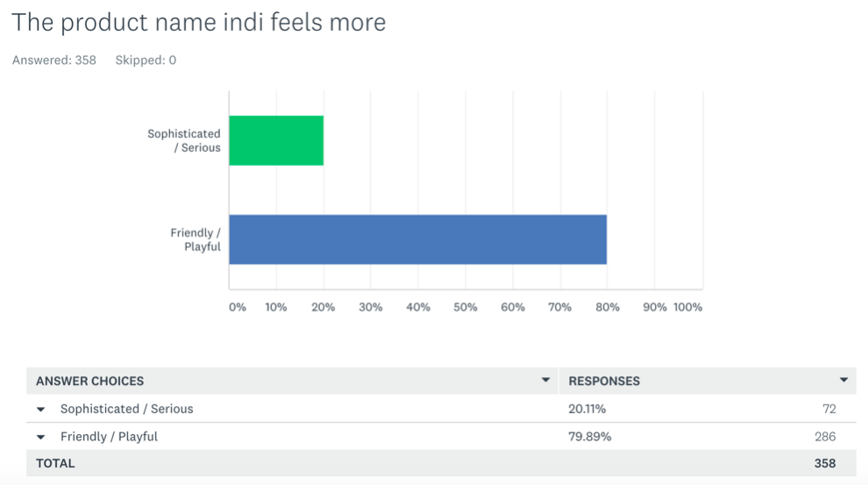Click the 50% axis tick label
Image resolution: width=868 pixels, height=485 pixels.
[x=465, y=307]
